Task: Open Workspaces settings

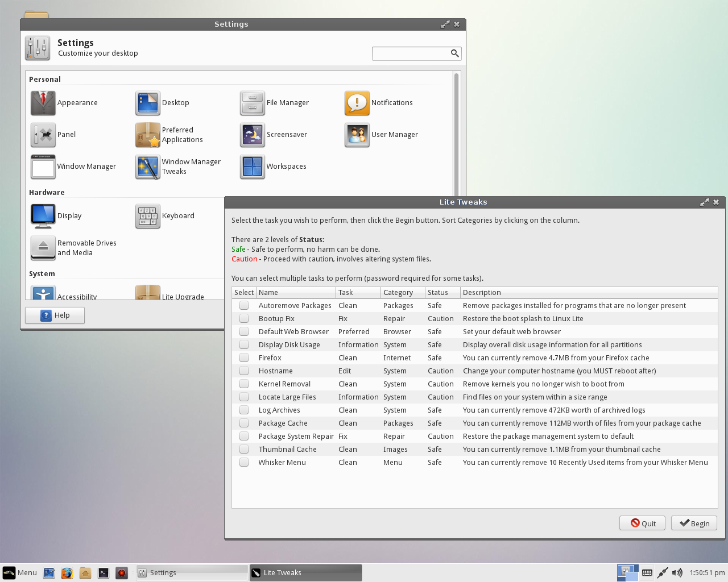Action: pos(273,167)
